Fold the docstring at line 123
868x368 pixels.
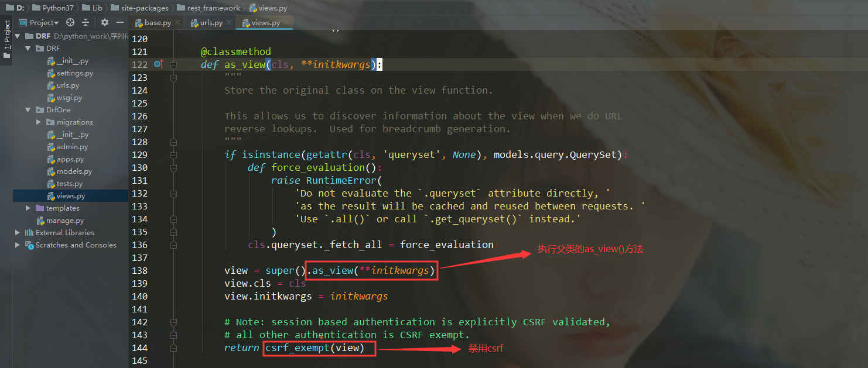pyautogui.click(x=173, y=77)
